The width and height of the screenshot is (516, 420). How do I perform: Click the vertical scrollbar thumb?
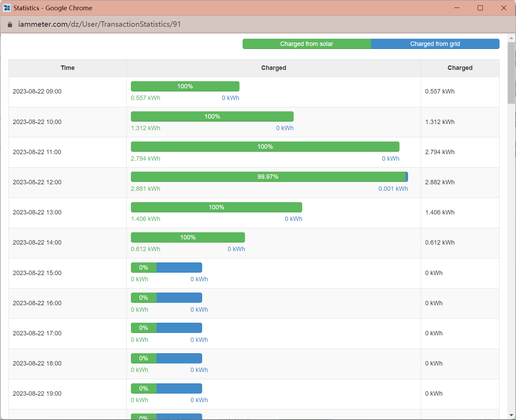[x=511, y=73]
